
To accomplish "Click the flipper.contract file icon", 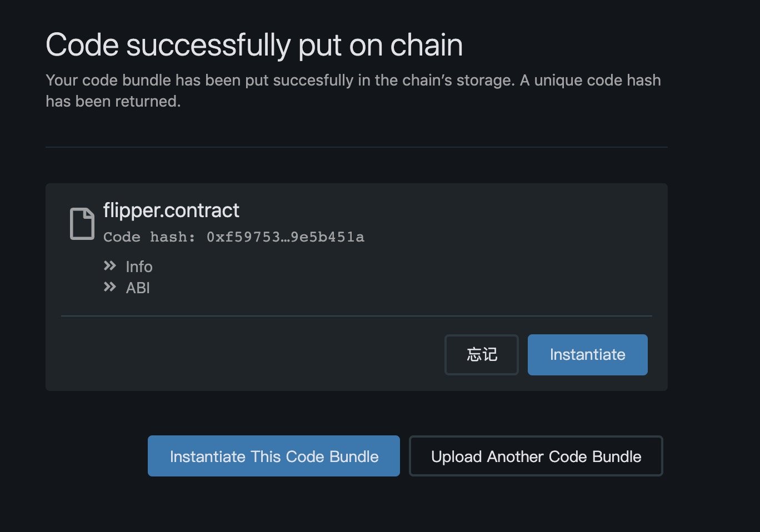I will (82, 224).
